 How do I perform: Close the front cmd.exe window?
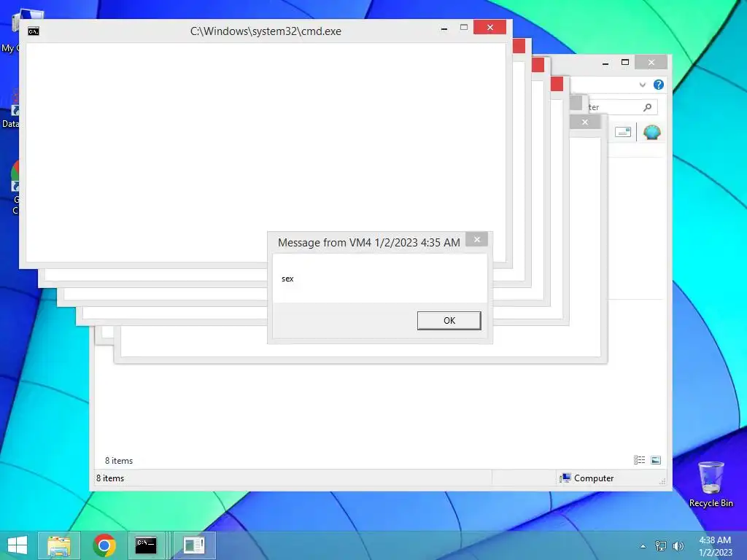click(x=489, y=27)
